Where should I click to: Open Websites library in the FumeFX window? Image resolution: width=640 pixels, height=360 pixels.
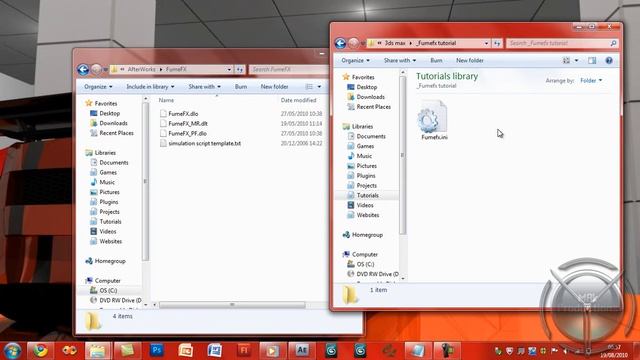click(x=106, y=241)
